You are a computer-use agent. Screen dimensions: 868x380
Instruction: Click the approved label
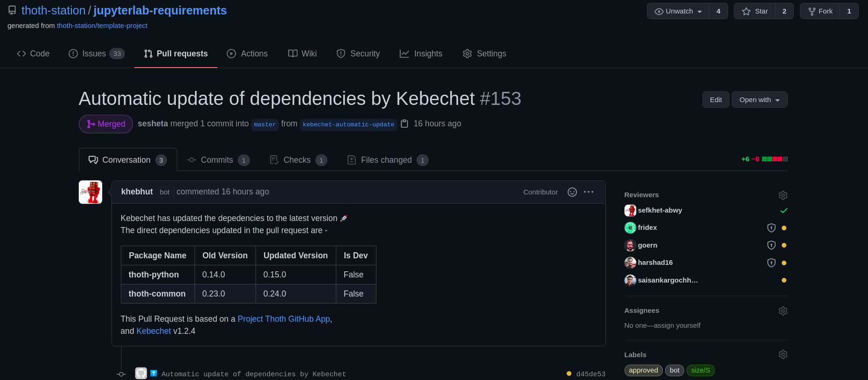click(x=643, y=370)
